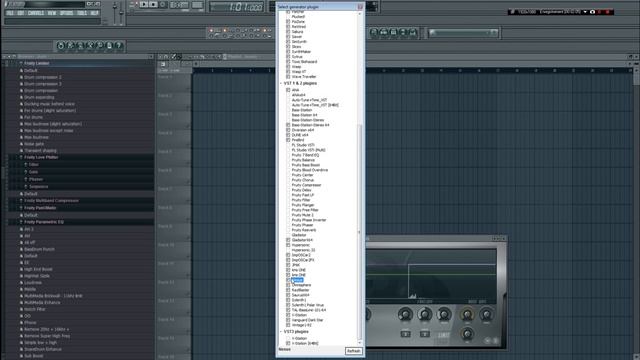Open the mixer window icon

click(413, 32)
